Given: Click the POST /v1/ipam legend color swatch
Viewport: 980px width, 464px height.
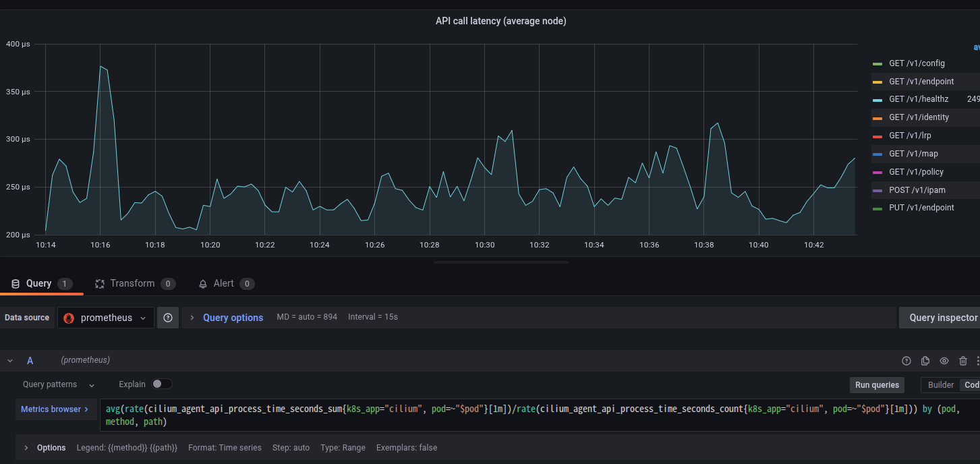Looking at the screenshot, I should [x=877, y=190].
